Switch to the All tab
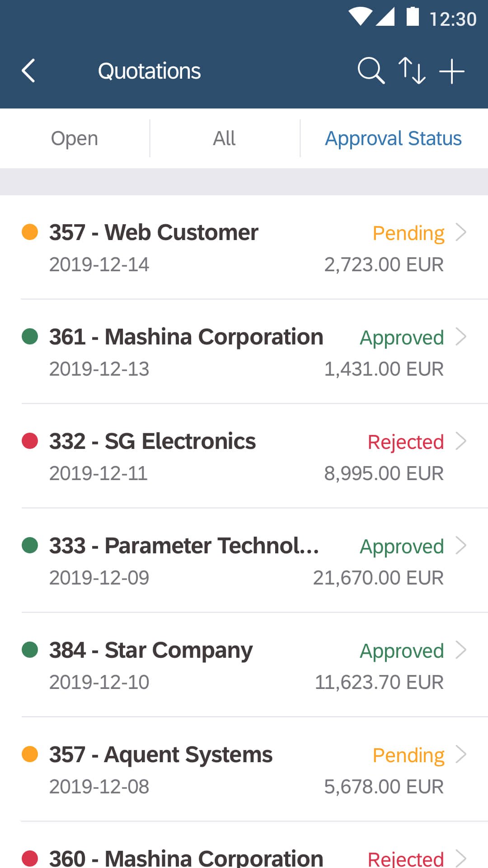488x868 pixels. (225, 138)
